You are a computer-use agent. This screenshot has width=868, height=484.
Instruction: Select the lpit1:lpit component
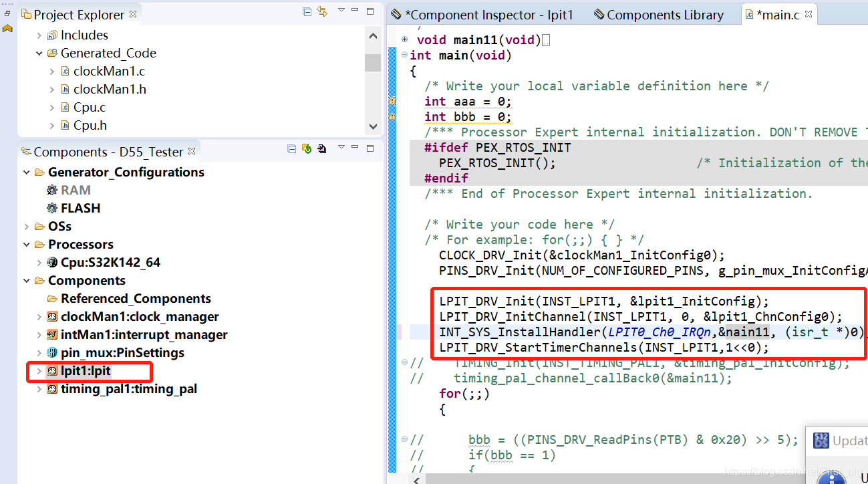pos(86,371)
